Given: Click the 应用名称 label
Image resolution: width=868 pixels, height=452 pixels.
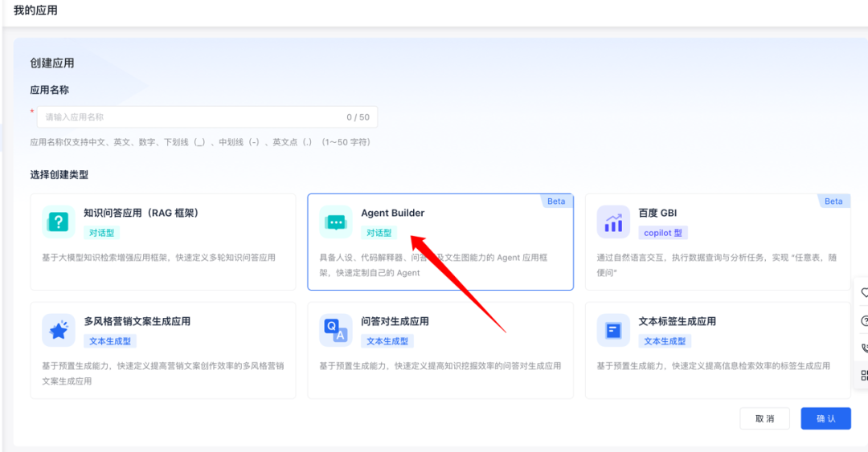Looking at the screenshot, I should tap(49, 90).
